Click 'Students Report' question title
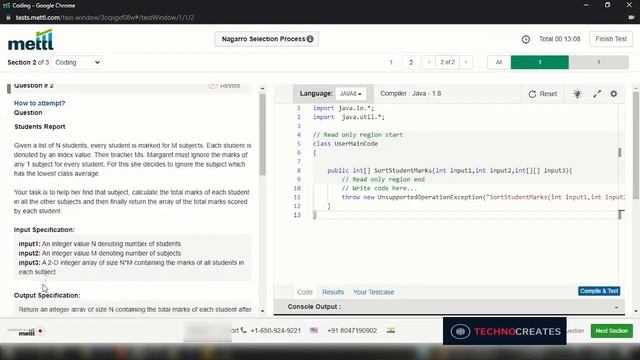640x360 pixels. tap(40, 127)
